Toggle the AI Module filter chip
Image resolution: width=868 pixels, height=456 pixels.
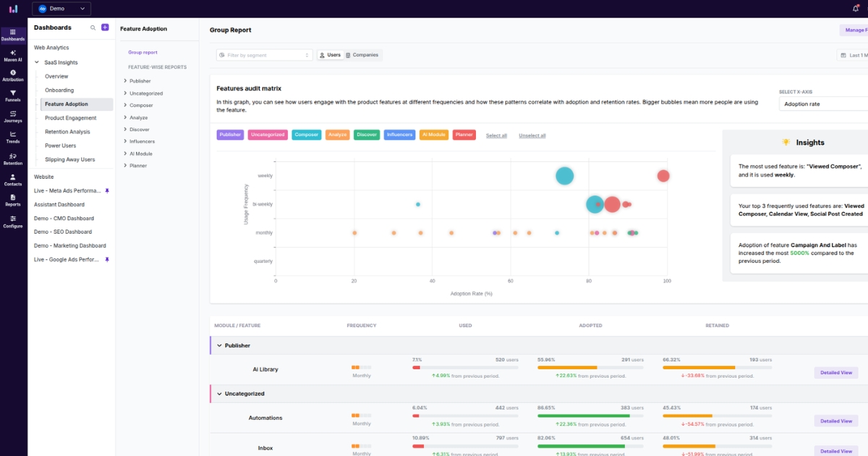tap(433, 134)
